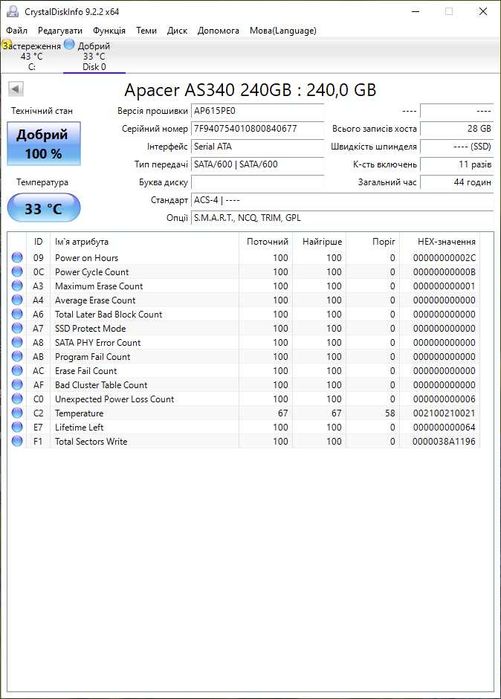The image size is (501, 699).
Task: Click hex value 0000038A1196
Action: pyautogui.click(x=444, y=441)
